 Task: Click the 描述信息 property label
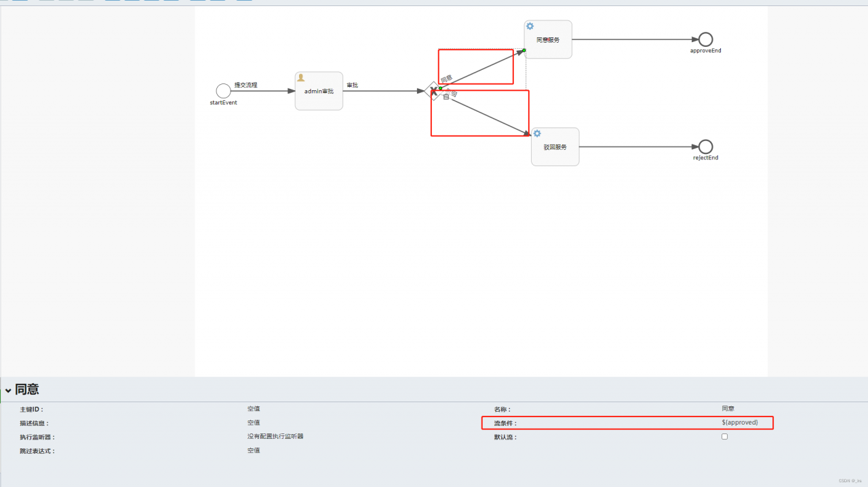[x=35, y=423]
